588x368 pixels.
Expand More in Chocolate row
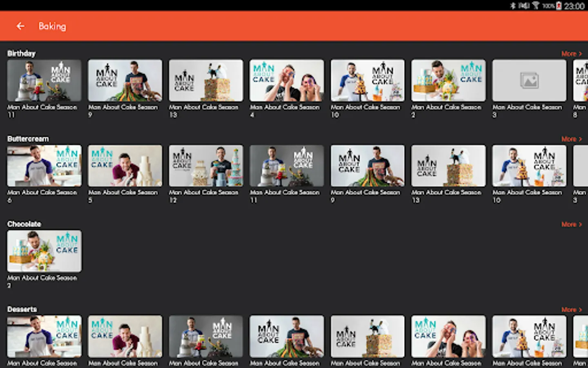[571, 224]
